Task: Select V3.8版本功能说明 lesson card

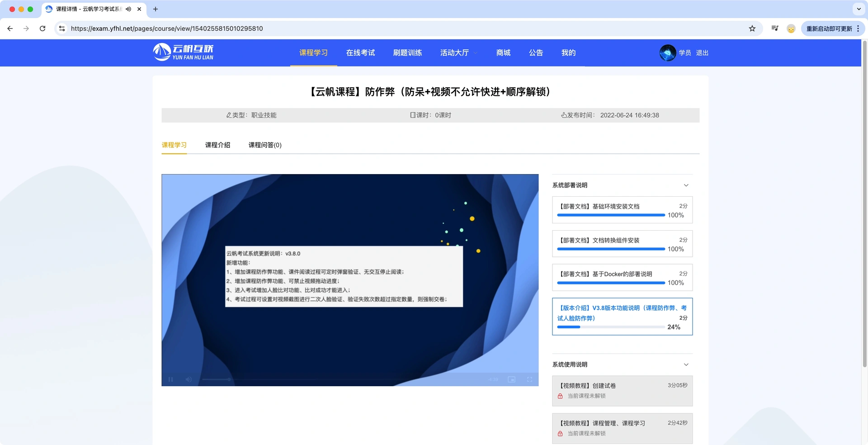Action: pos(622,317)
